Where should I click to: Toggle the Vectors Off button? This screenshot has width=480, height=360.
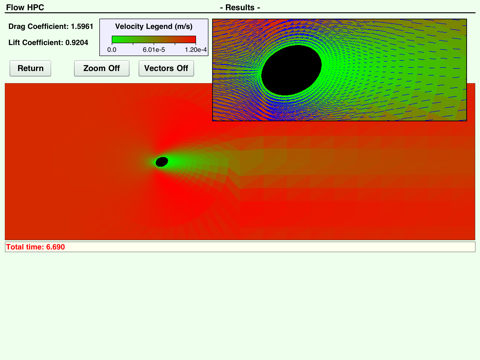pyautogui.click(x=166, y=68)
